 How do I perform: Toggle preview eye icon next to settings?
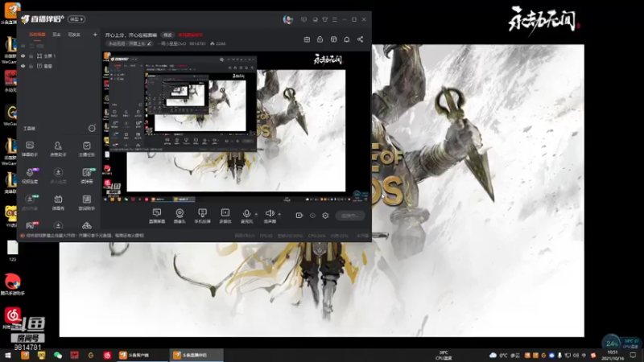pyautogui.click(x=312, y=216)
